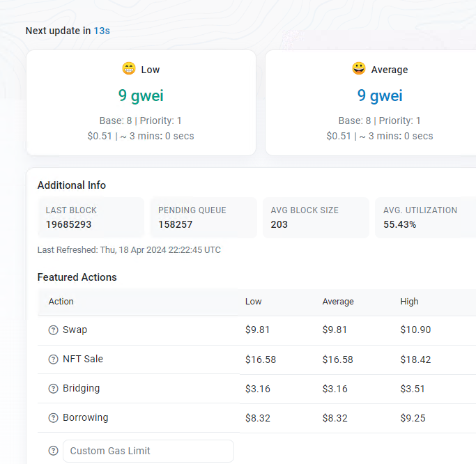This screenshot has width=476, height=464.
Task: Click NFT Sale High price $18.42
Action: 415,359
